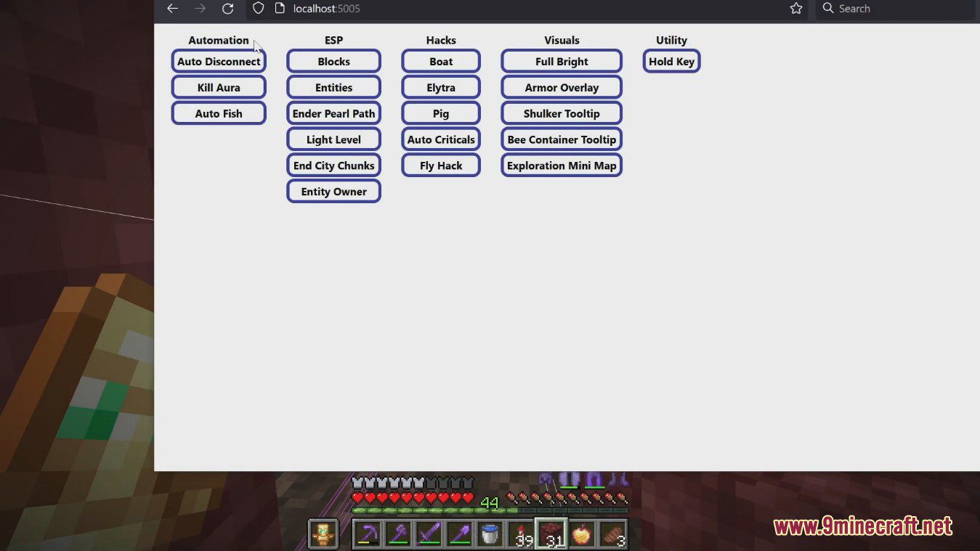Select the golden apple hotbar slot
Viewport: 980px width, 551px height.
pyautogui.click(x=581, y=534)
